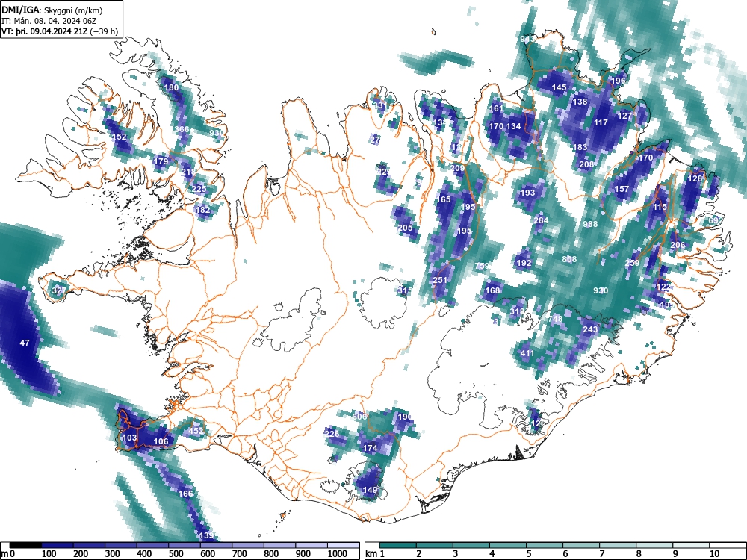Click the '10' label on the kilometre legend
This screenshot has width=747, height=560.
tap(713, 554)
